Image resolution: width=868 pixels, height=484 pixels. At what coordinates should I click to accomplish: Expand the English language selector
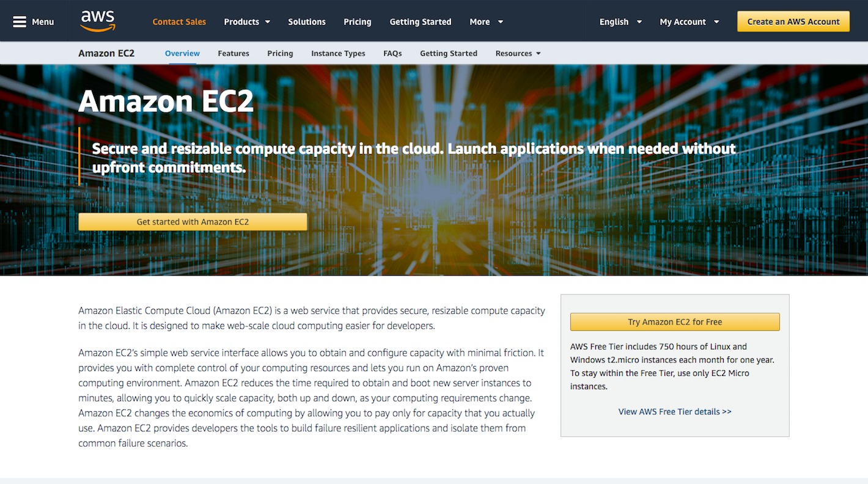coord(620,21)
